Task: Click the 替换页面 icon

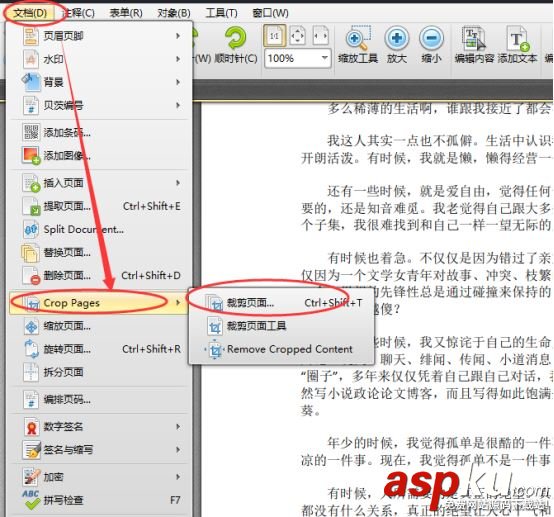Action: pos(31,253)
